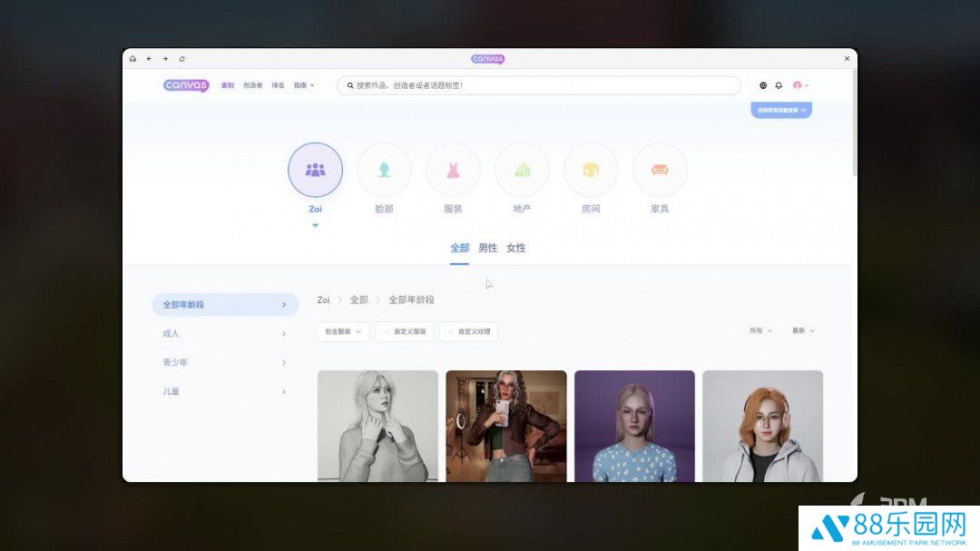The image size is (980, 551).
Task: Open 最新 sort dropdown
Action: (x=803, y=330)
